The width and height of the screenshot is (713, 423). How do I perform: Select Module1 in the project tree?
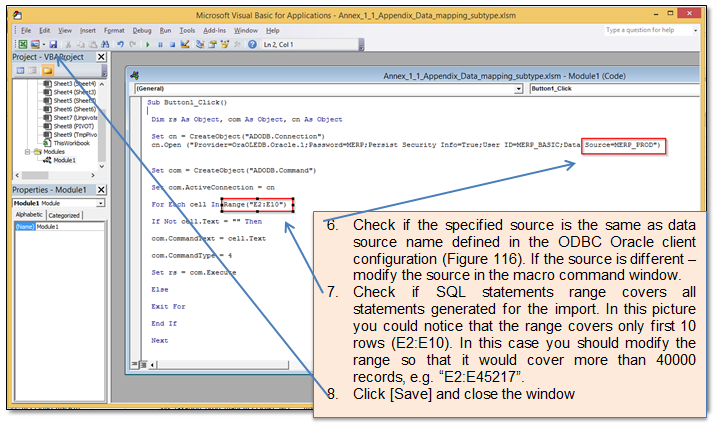click(64, 160)
